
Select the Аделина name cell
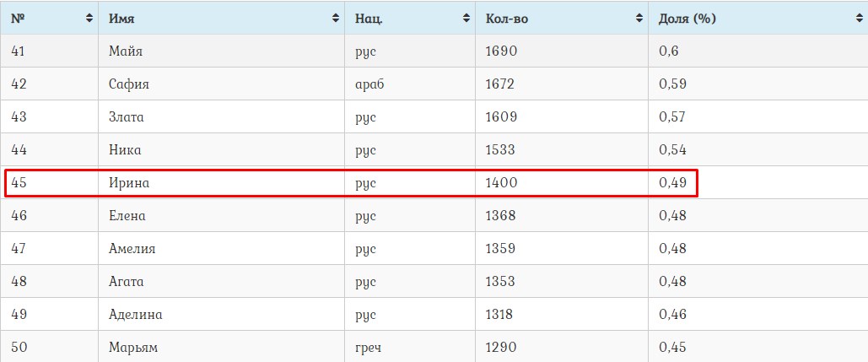(135, 315)
